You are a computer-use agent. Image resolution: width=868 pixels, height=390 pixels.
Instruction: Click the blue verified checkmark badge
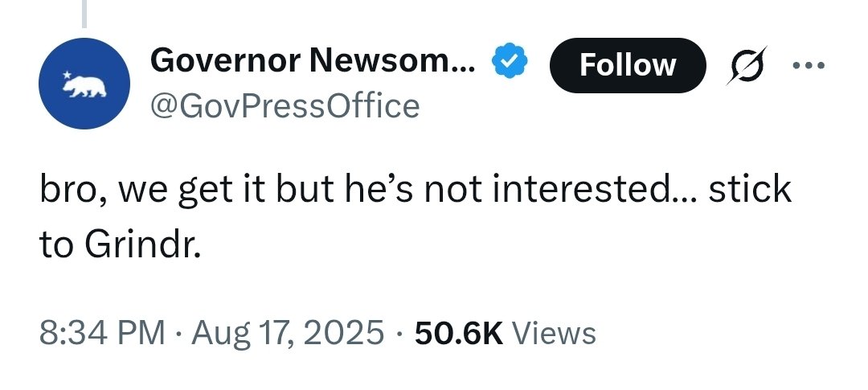(x=510, y=64)
